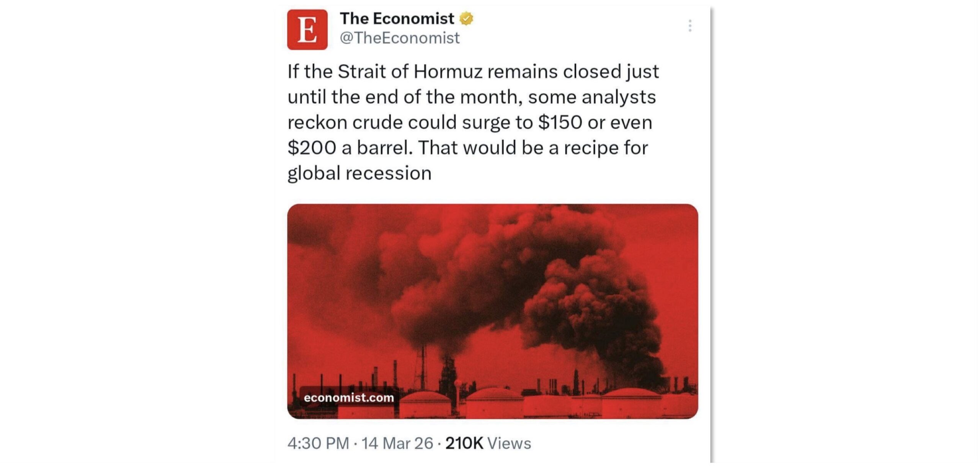Open the @TheEconomist handle profile
Viewport: 980px width, 469px height.
399,38
